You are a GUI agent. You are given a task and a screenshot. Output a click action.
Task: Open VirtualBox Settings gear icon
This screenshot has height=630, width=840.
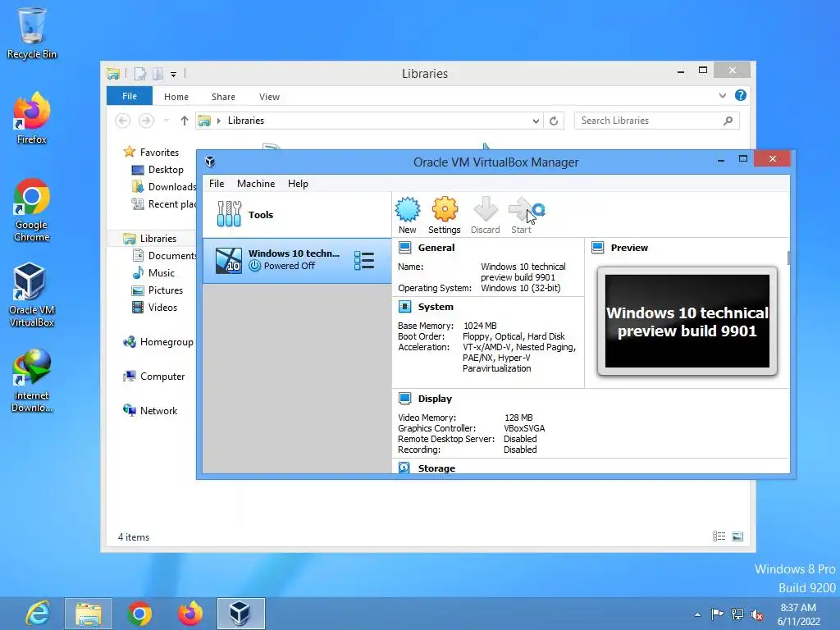pyautogui.click(x=445, y=209)
